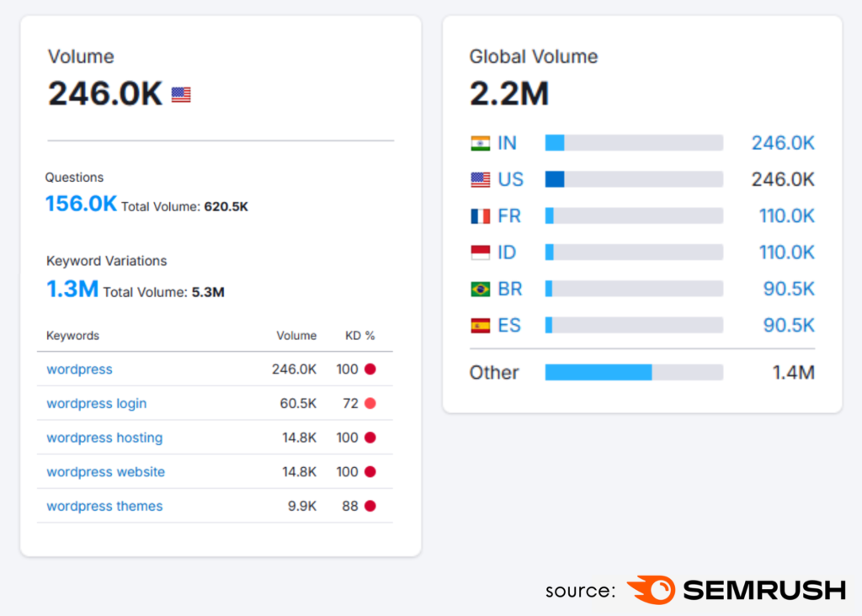Viewport: 862px width, 616px height.
Task: Click the Volume column header
Action: [296, 336]
